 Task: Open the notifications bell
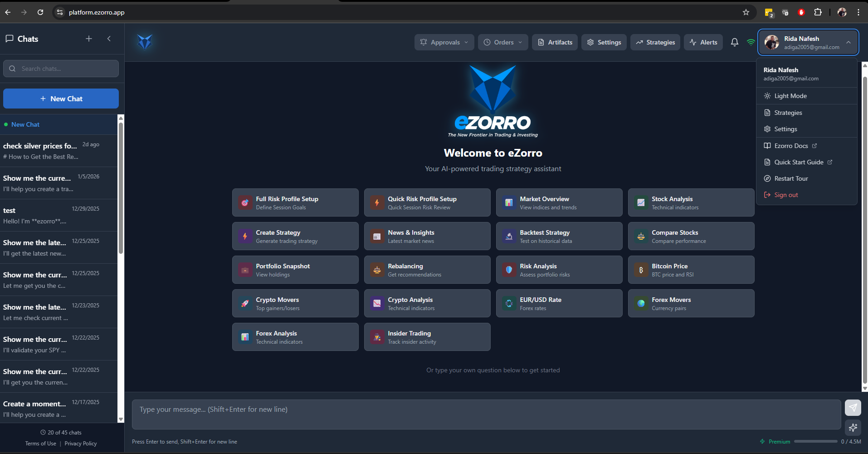735,42
